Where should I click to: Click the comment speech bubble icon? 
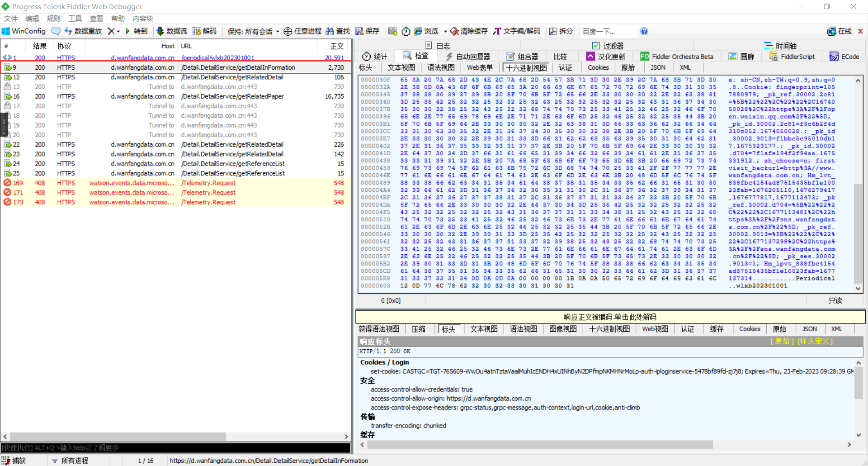tap(56, 31)
